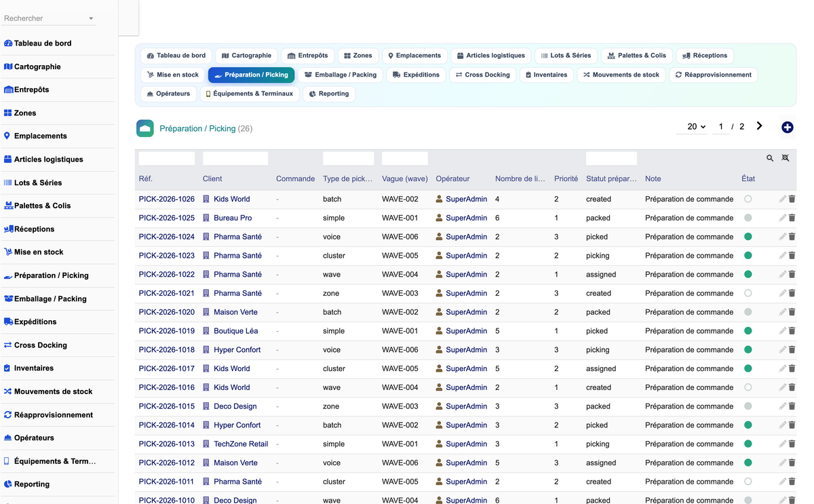Image resolution: width=814 pixels, height=504 pixels.
Task: Delete row PICK-2026-1013 with trash icon
Action: coord(792,444)
